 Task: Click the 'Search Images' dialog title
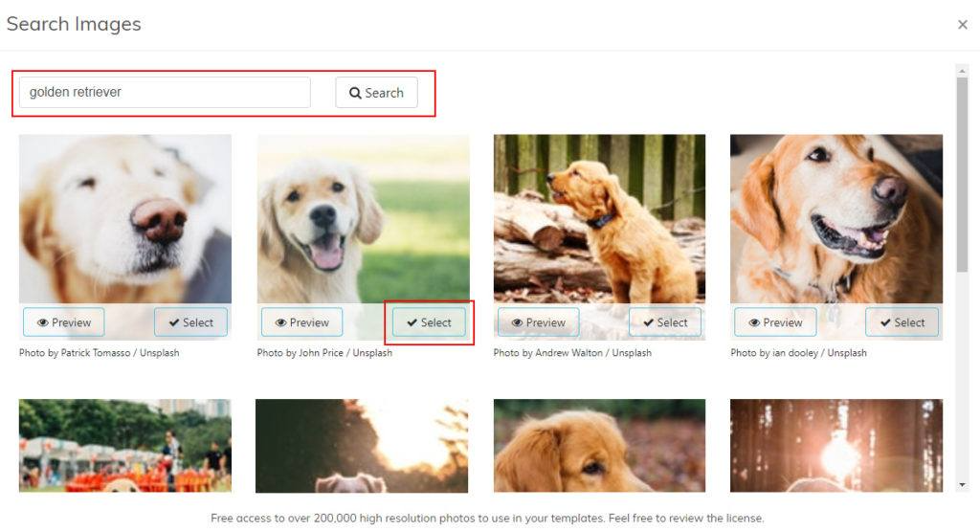click(x=74, y=24)
